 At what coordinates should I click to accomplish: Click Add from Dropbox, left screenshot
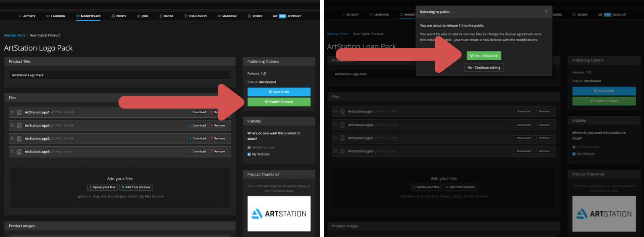(x=136, y=187)
